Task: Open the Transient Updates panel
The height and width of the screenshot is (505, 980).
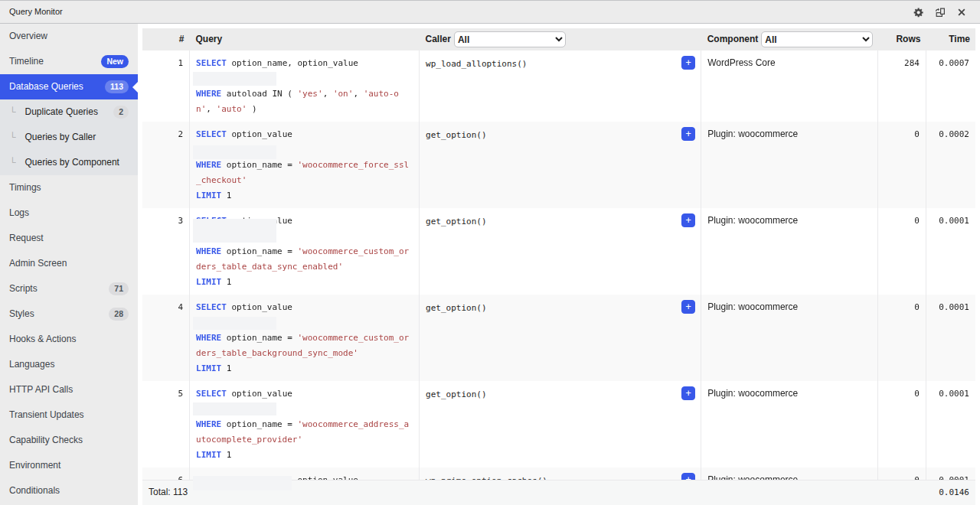Action: coord(69,415)
